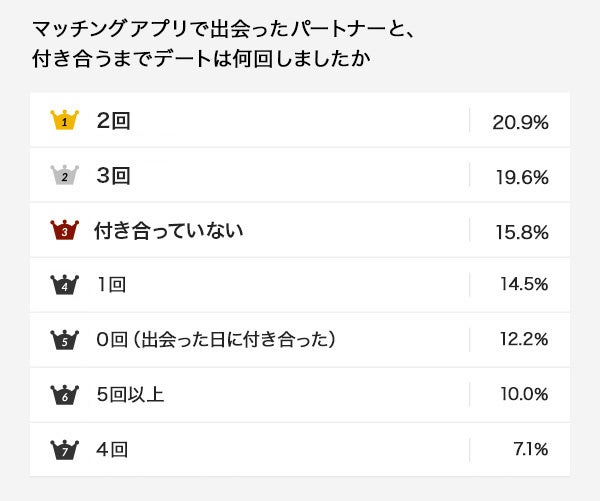Click the 20.9% percentage value

pos(520,122)
